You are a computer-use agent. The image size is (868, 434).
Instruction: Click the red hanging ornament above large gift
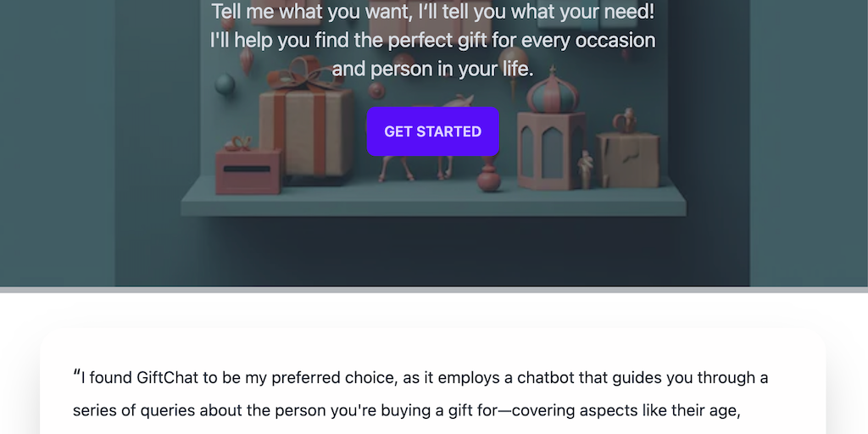point(247,58)
